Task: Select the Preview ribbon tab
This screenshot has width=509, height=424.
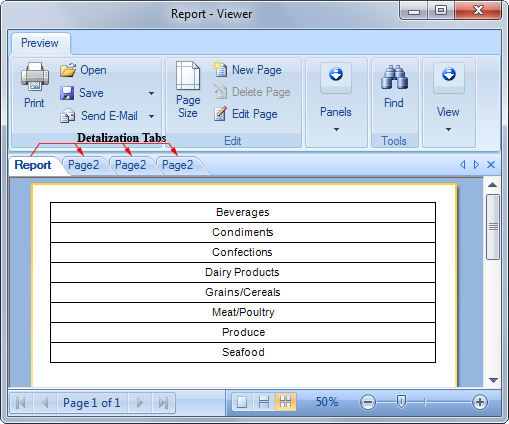Action: pyautogui.click(x=40, y=43)
